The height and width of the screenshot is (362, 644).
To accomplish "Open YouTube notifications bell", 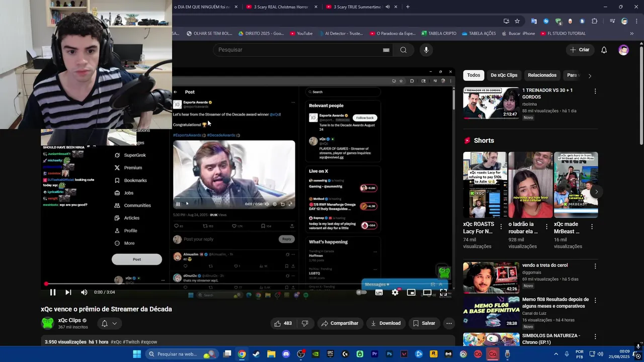I will click(x=604, y=50).
